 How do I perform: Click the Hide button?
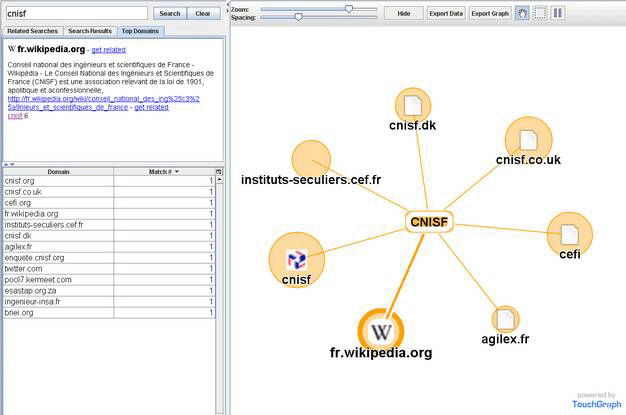tap(404, 13)
